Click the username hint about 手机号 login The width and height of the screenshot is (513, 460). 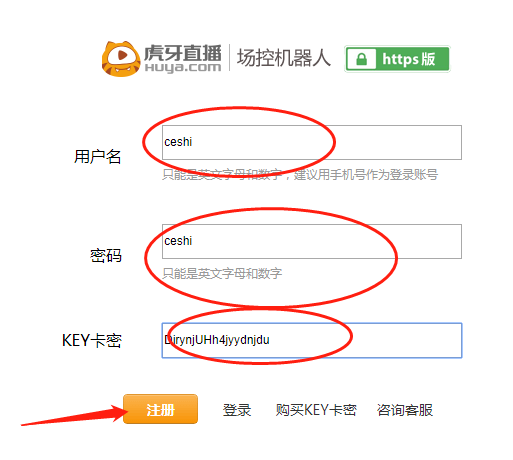pos(300,174)
